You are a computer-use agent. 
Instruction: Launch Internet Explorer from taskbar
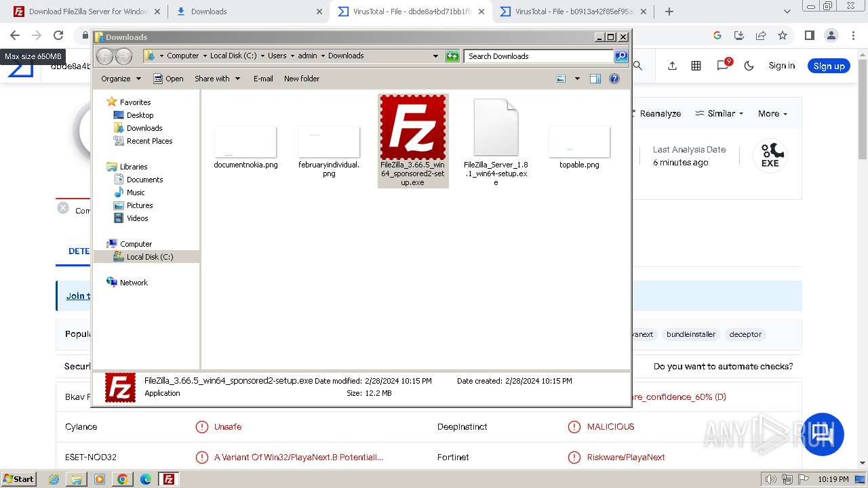coord(54,479)
